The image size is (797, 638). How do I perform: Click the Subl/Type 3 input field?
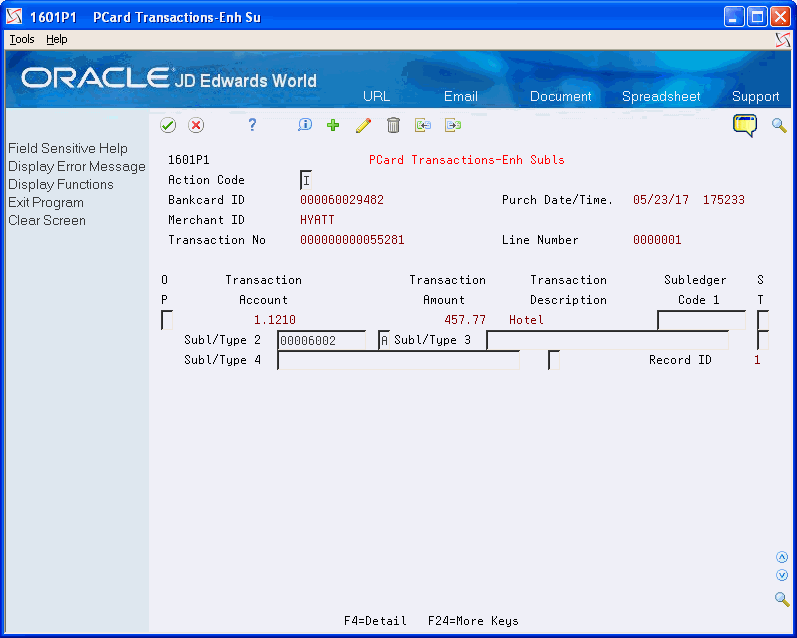pyautogui.click(x=607, y=340)
